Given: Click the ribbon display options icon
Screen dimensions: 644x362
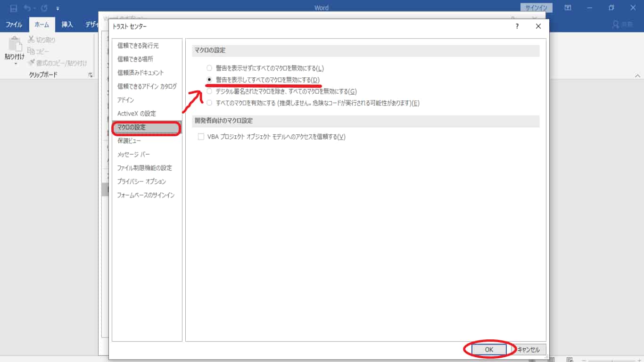Looking at the screenshot, I should click(568, 7).
